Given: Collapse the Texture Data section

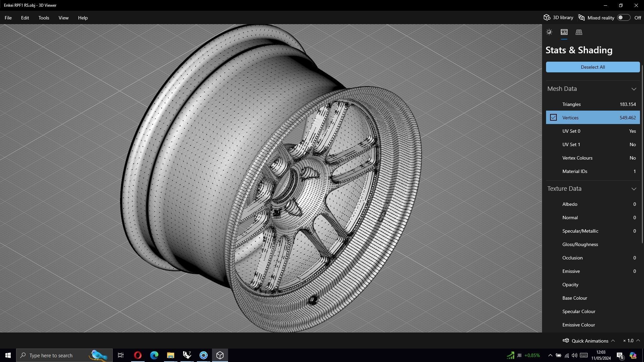Looking at the screenshot, I should [634, 189].
